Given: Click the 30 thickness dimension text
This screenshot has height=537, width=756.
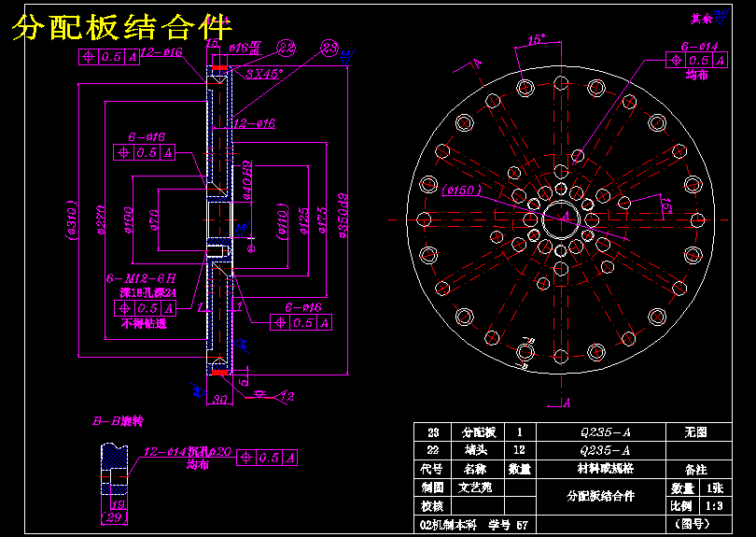Looking at the screenshot, I should tap(219, 399).
